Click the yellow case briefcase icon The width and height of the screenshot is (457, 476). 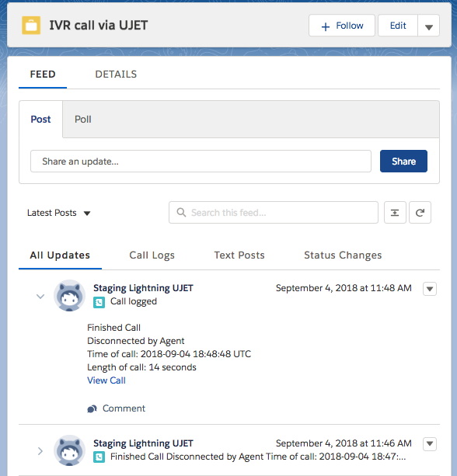[31, 25]
